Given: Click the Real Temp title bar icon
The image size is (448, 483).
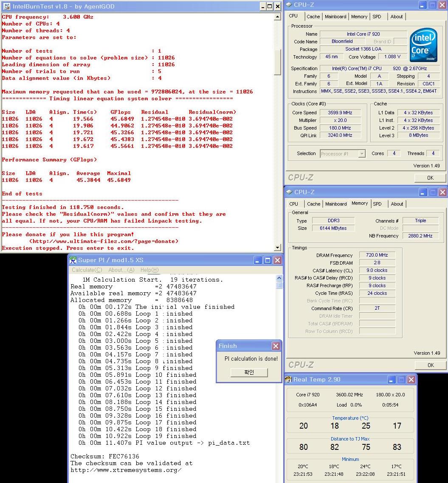Looking at the screenshot, I should 288,379.
